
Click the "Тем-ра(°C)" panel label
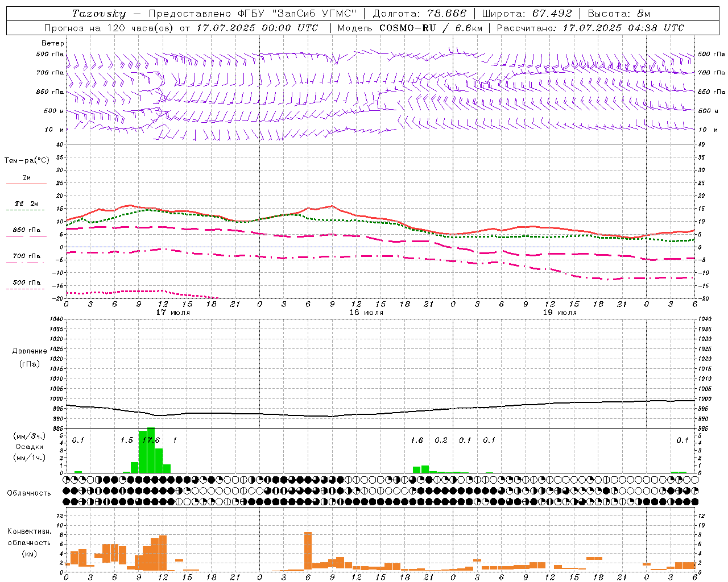[27, 161]
